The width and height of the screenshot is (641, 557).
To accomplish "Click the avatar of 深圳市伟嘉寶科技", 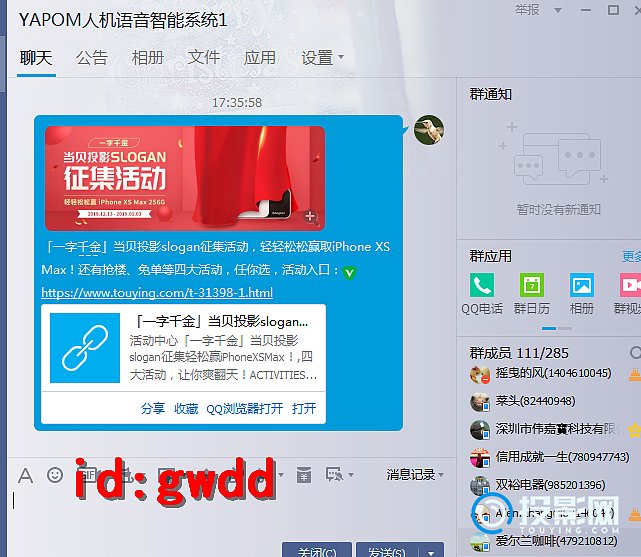I will click(x=480, y=430).
